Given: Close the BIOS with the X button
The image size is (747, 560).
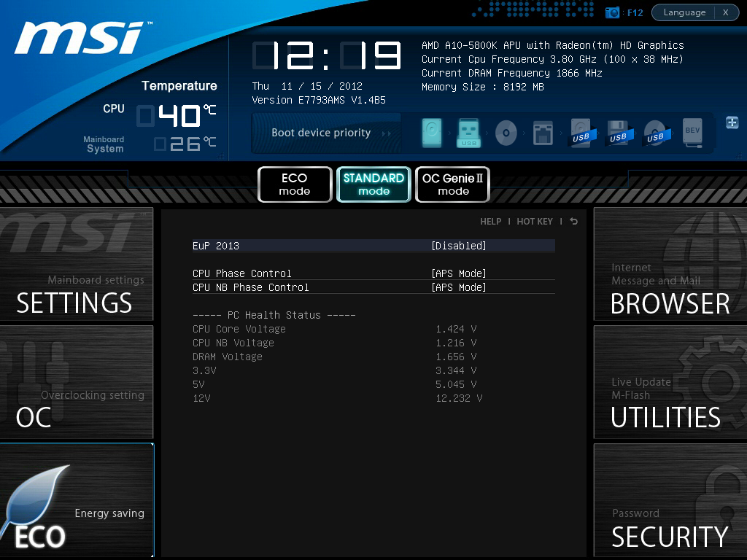Looking at the screenshot, I should click(x=726, y=12).
